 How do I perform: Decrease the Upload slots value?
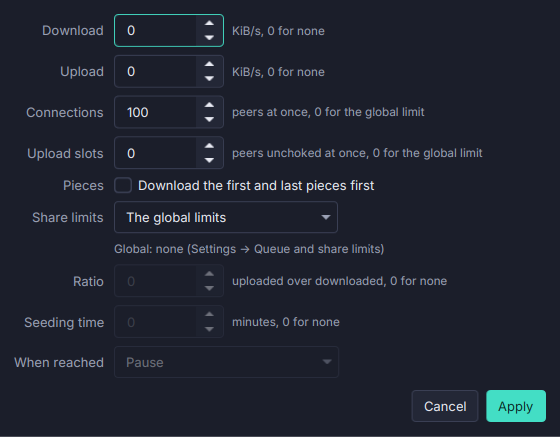pos(209,160)
